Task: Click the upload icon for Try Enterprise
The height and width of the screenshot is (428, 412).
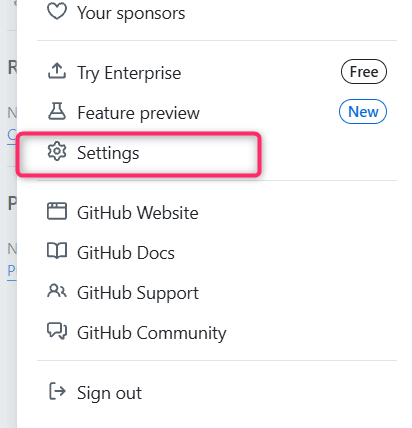Action: pos(57,71)
